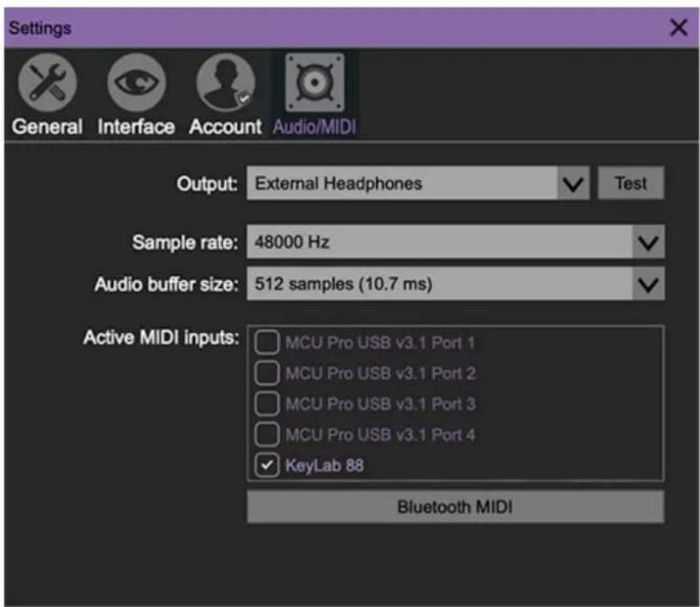Image resolution: width=700 pixels, height=607 pixels.
Task: Click the MCU Pro USB v3.1 Port 4 label
Action: coord(380,435)
